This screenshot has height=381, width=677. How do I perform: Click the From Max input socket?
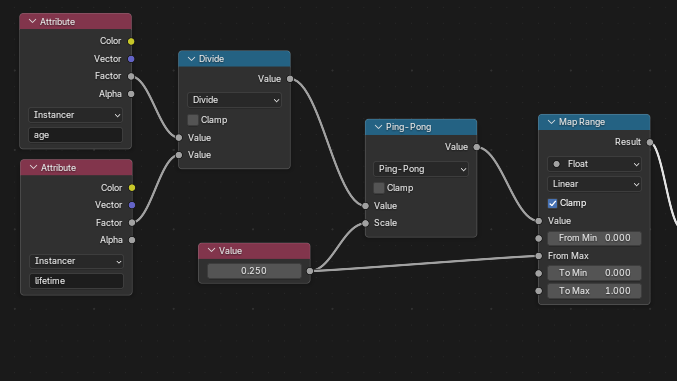[x=538, y=256]
